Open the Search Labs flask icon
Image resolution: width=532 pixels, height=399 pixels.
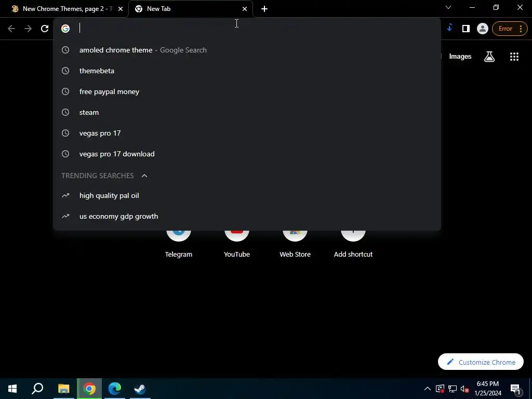[489, 57]
